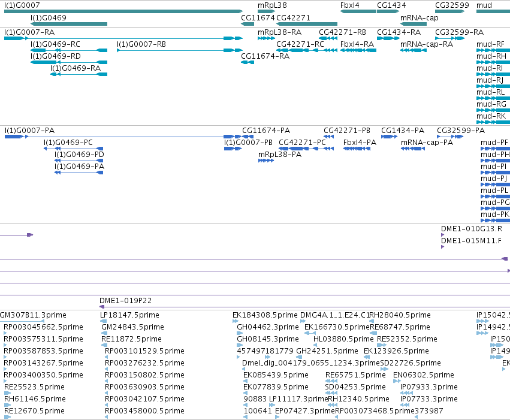The image size is (510, 420).
Task: Click the l(1)G0469 gene label
Action: [x=49, y=17]
